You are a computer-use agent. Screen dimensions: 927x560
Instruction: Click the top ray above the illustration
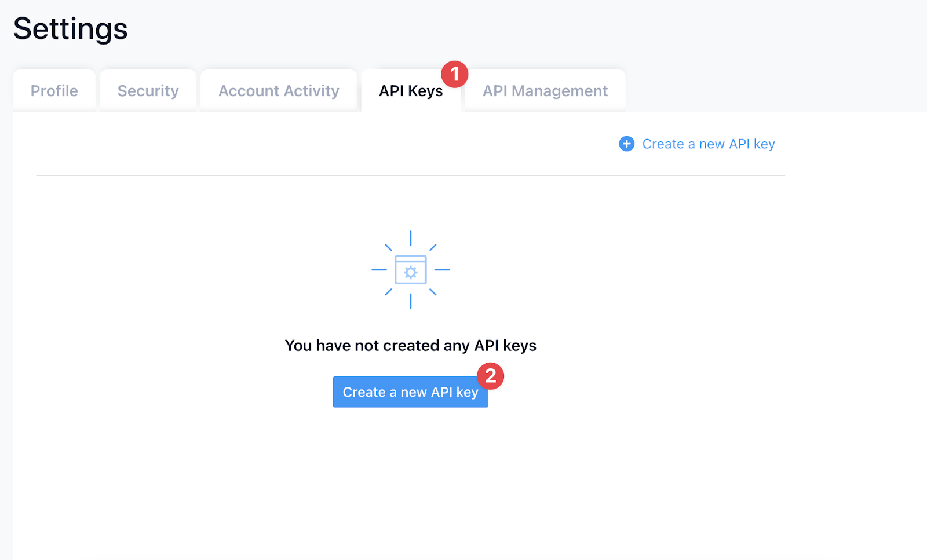410,238
